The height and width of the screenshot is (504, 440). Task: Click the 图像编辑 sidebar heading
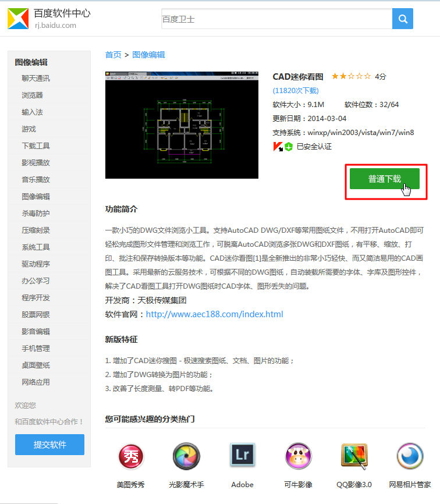point(31,62)
